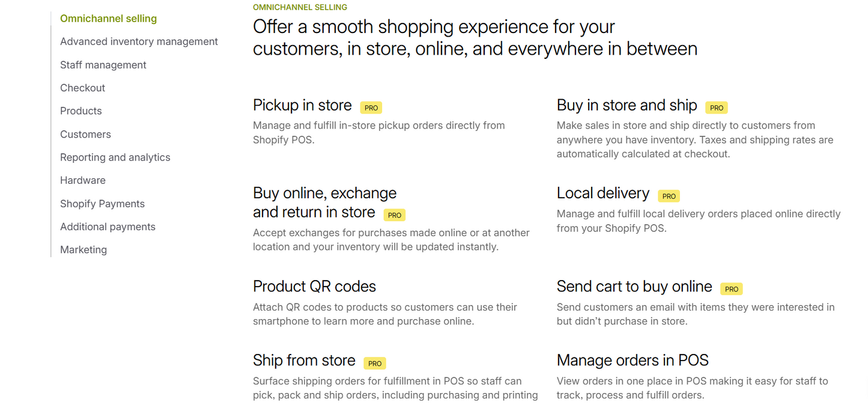Click the Product QR codes heading
Screen dimensions: 868x405
click(314, 286)
